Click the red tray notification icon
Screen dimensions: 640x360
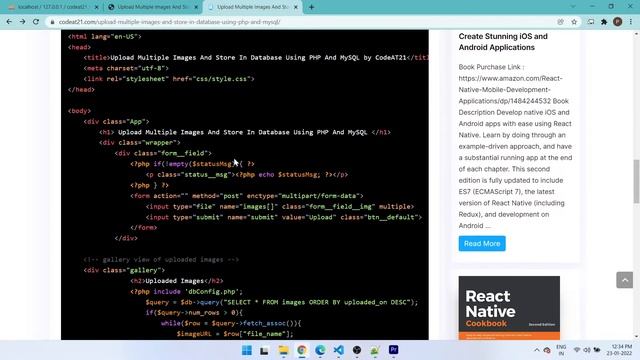click(547, 350)
